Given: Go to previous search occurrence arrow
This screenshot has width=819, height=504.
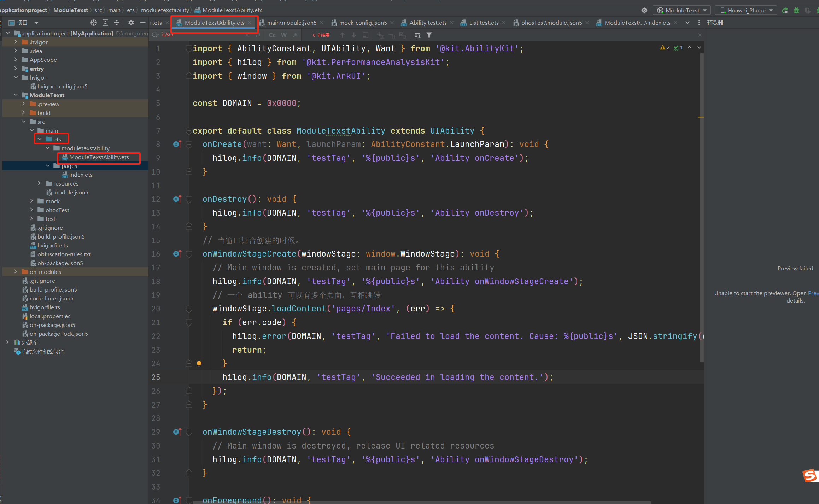Looking at the screenshot, I should point(342,35).
